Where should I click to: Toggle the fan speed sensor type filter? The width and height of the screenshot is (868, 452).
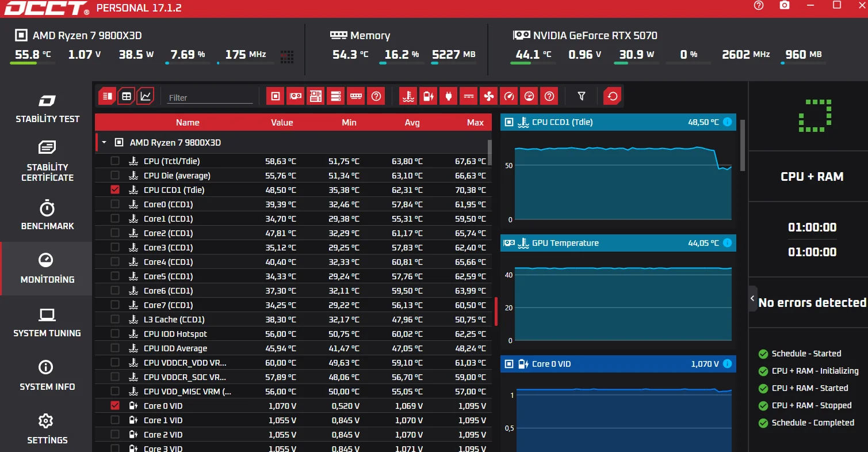(x=489, y=96)
